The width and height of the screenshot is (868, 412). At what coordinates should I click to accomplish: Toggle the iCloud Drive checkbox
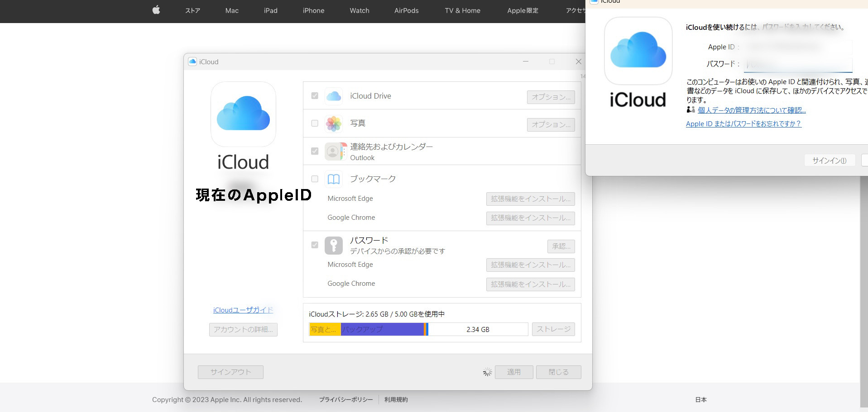coord(315,96)
